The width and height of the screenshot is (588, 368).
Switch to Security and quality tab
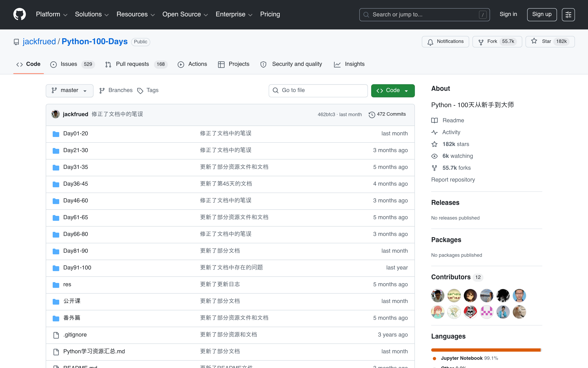point(291,64)
